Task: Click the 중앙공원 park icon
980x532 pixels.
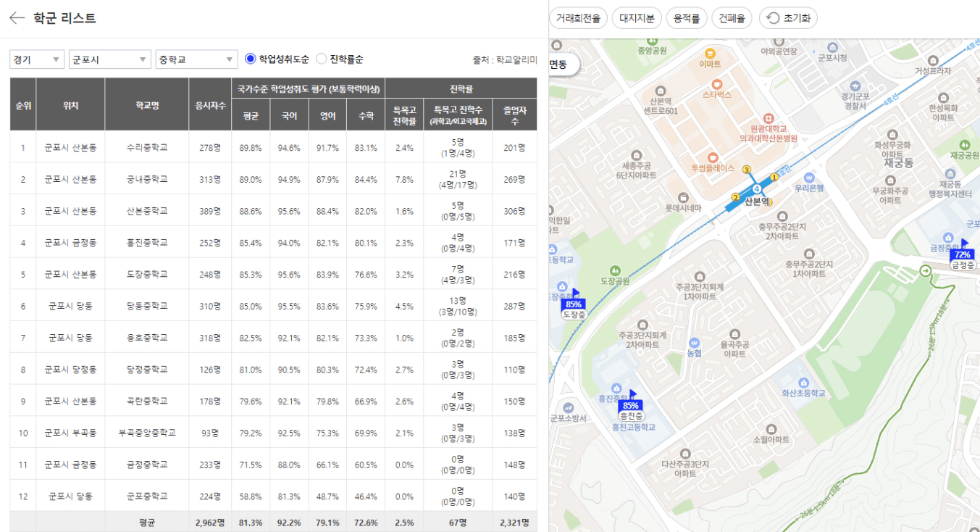Action: [x=652, y=41]
